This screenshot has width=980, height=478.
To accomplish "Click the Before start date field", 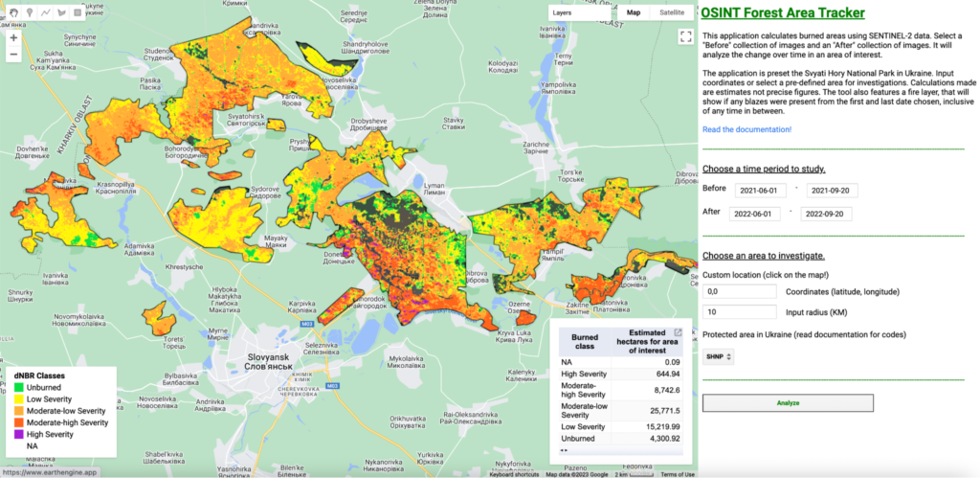I will pos(759,191).
